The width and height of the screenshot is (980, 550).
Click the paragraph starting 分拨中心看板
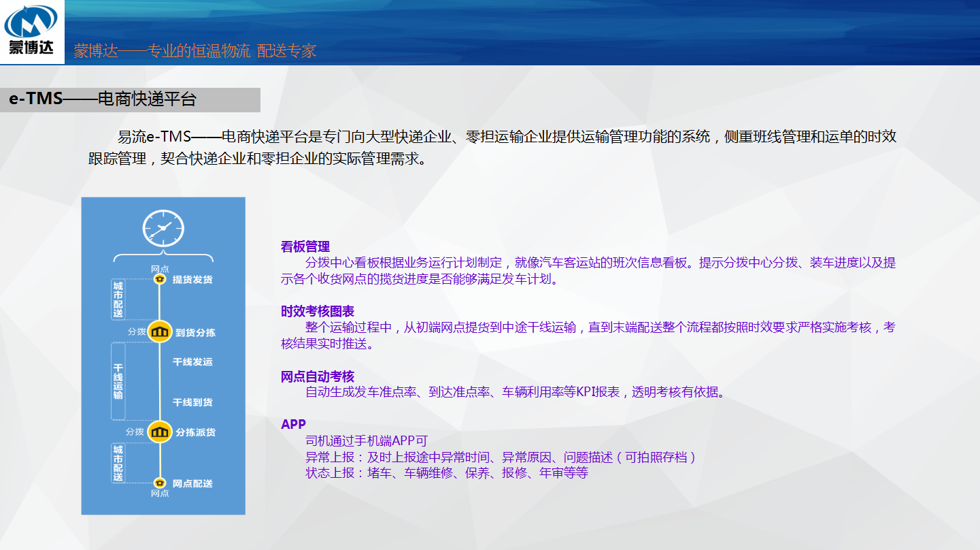(588, 271)
